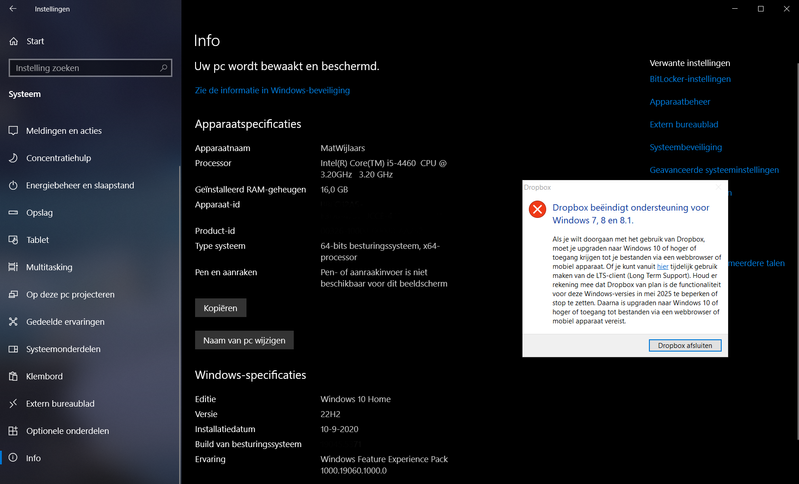This screenshot has height=484, width=799.
Task: Select the Concentratiehulp moon icon
Action: [14, 158]
